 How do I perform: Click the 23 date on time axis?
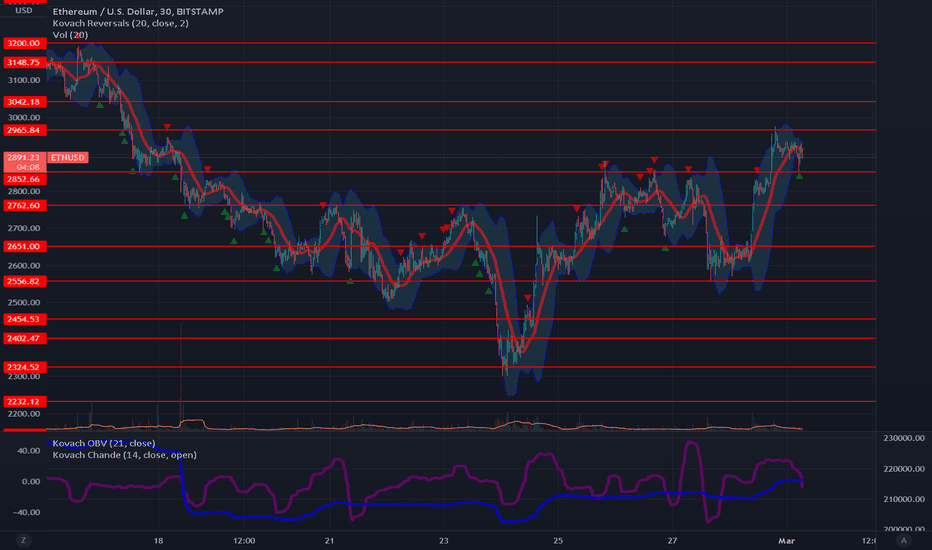click(443, 540)
